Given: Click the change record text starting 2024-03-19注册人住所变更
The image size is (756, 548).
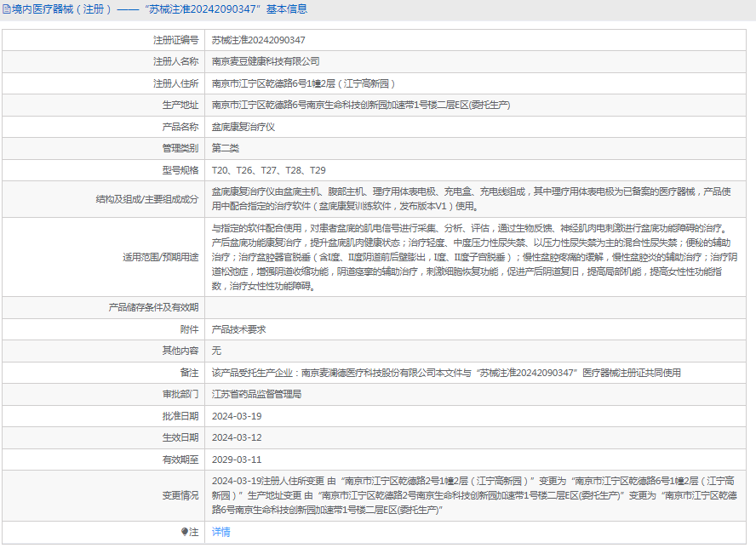Looking at the screenshot, I should [x=474, y=495].
